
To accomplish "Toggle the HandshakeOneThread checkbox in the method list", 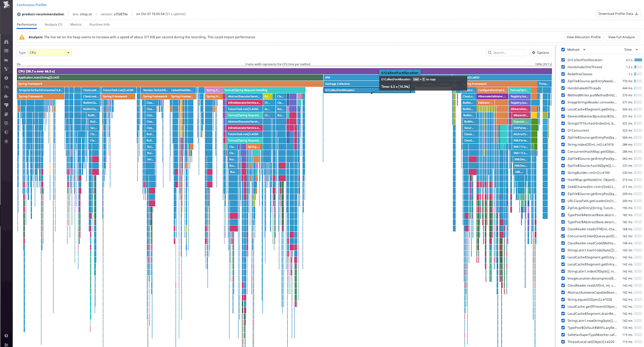I will 563,67.
